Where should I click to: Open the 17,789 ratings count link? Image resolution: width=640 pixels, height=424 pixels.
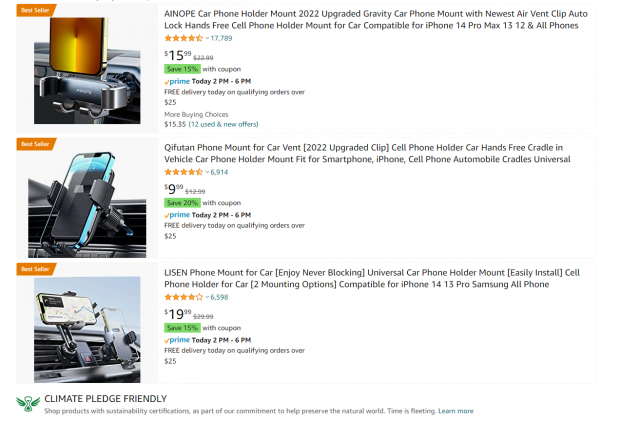click(221, 38)
